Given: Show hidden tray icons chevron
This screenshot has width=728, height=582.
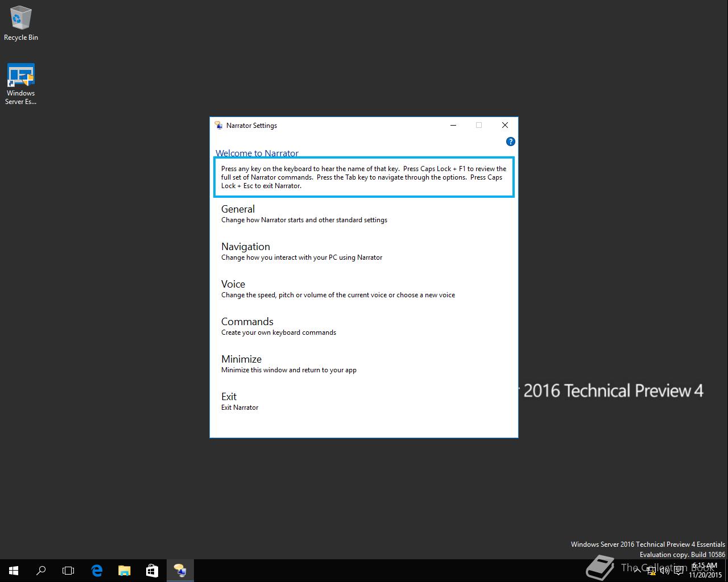Looking at the screenshot, I should point(639,570).
